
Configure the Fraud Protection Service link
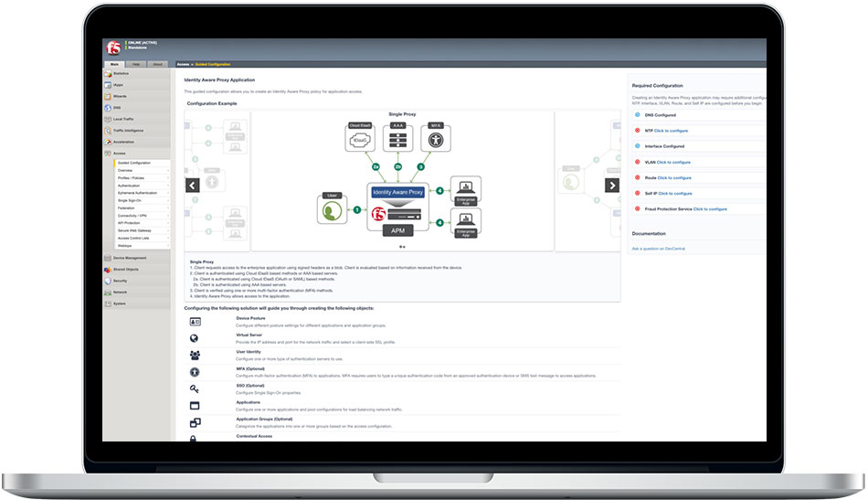[x=710, y=209]
